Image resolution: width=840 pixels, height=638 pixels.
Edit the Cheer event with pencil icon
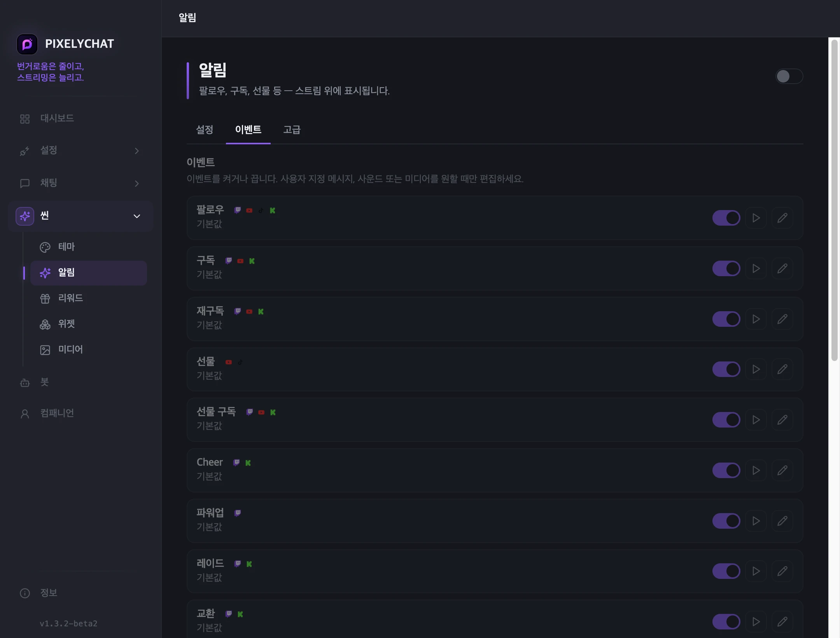coord(782,470)
